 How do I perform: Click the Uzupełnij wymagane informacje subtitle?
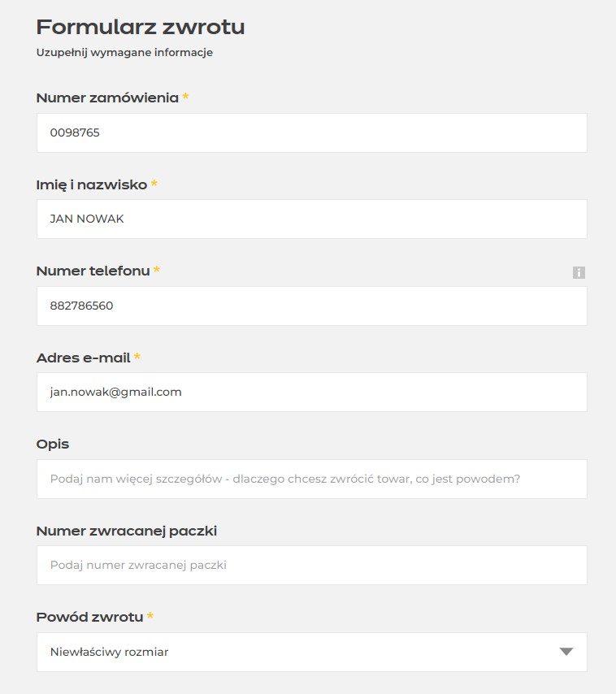124,53
